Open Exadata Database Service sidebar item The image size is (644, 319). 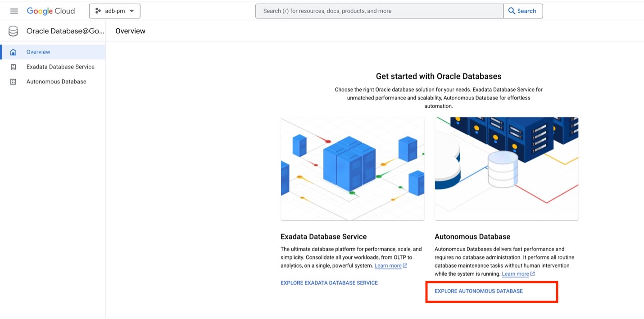pos(53,67)
